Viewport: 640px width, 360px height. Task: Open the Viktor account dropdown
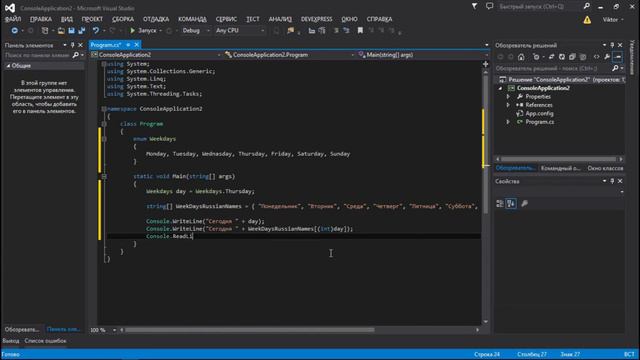613,20
